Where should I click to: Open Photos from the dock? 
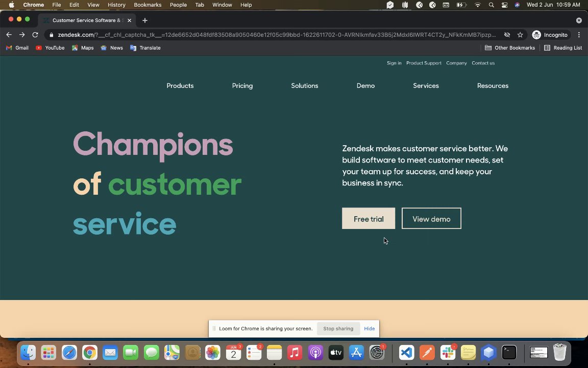point(213,353)
